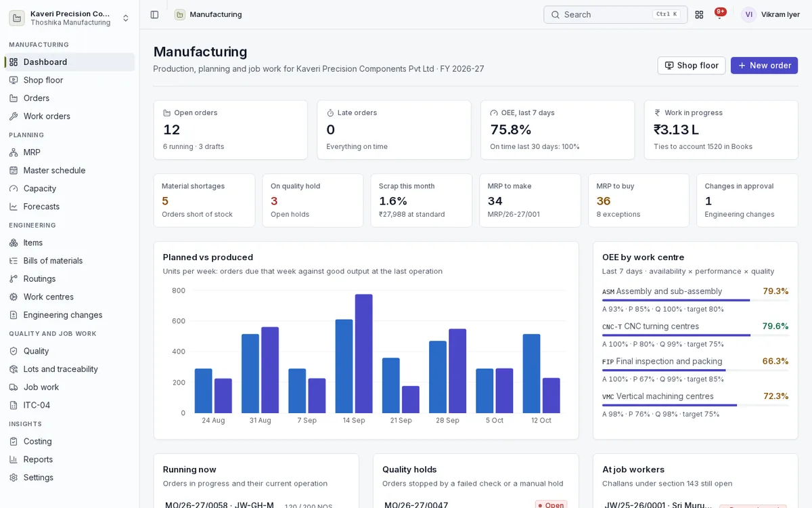
Task: Open the Material shortages tile
Action: coord(204,200)
